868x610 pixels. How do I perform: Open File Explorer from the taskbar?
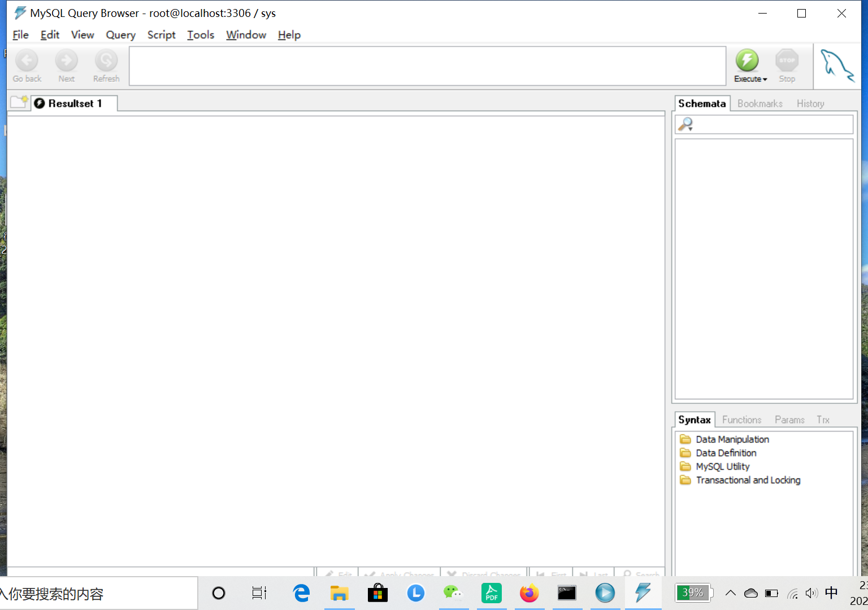point(339,593)
